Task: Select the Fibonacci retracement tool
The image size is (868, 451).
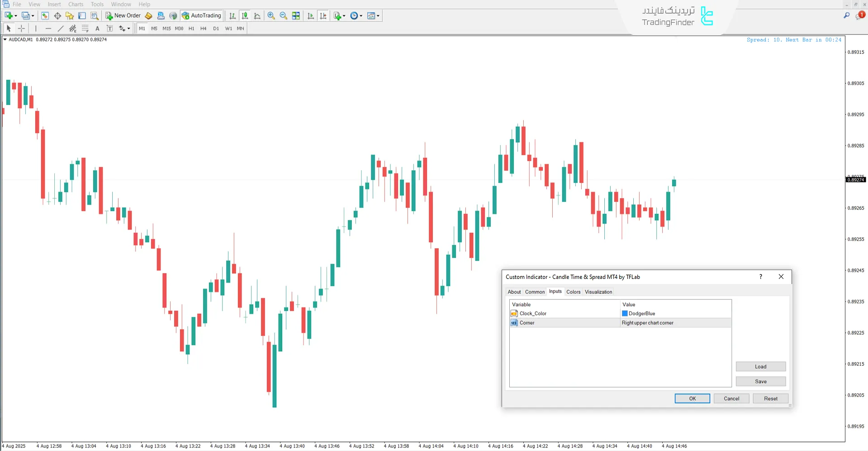Action: point(85,29)
